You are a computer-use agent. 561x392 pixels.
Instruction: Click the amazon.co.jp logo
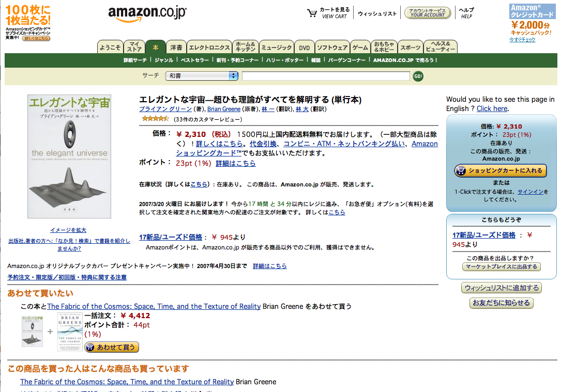[147, 13]
